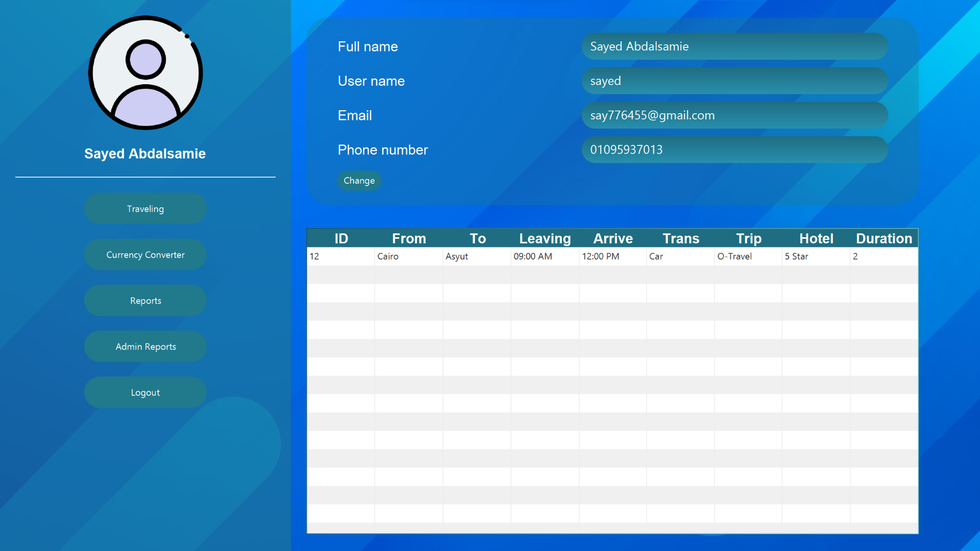
Task: Click the Sayed Abdalsamie name in sidebar
Action: (145, 154)
